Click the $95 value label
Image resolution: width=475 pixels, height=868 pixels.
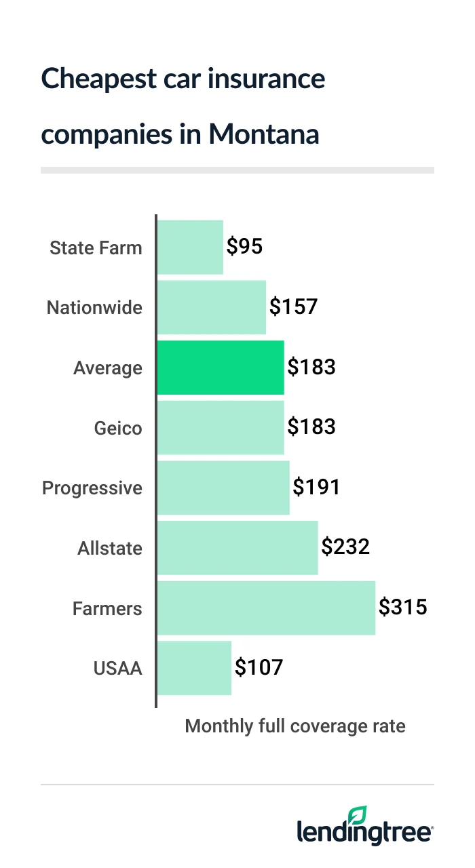(244, 247)
